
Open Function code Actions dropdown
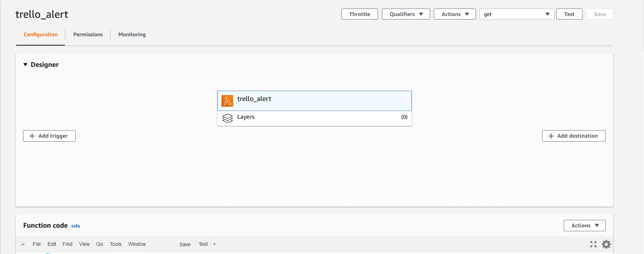(584, 226)
